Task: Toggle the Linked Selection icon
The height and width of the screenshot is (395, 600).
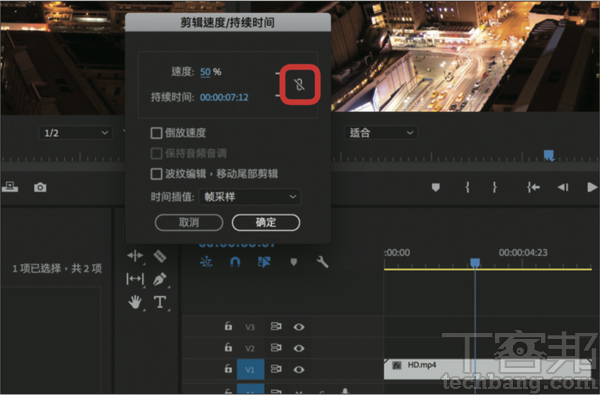Action: (x=264, y=262)
